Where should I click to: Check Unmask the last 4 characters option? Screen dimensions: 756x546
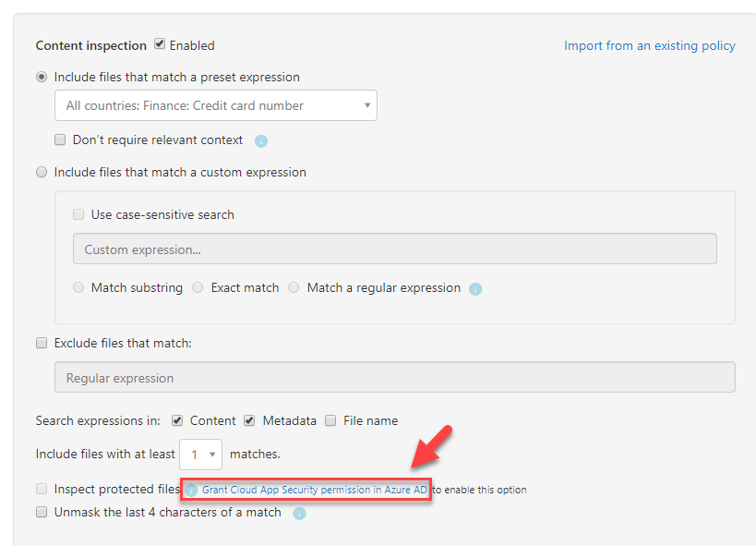[42, 512]
